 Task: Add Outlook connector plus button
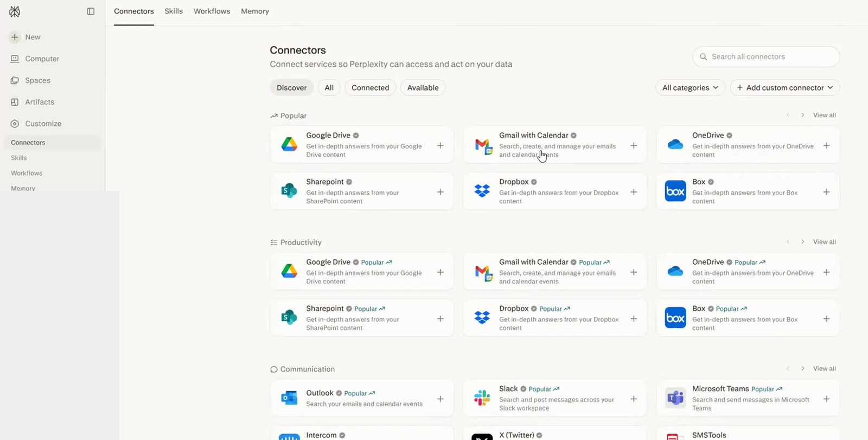441,399
